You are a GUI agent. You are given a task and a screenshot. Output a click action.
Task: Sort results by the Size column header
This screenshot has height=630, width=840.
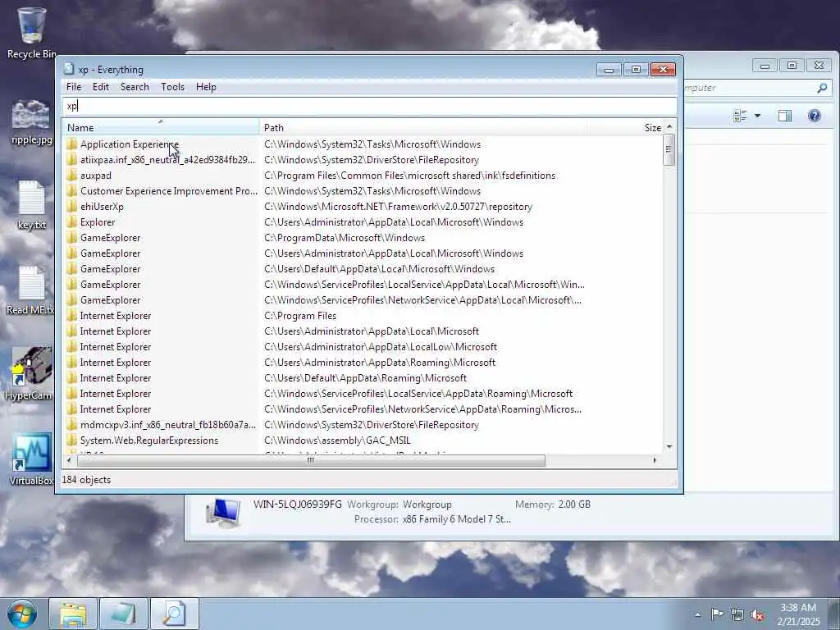[652, 127]
